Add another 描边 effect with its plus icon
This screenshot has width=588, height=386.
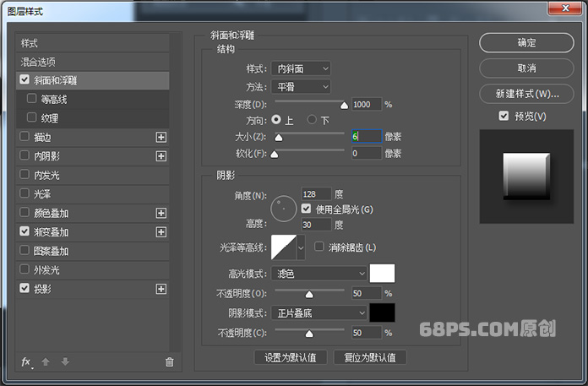pyautogui.click(x=161, y=137)
